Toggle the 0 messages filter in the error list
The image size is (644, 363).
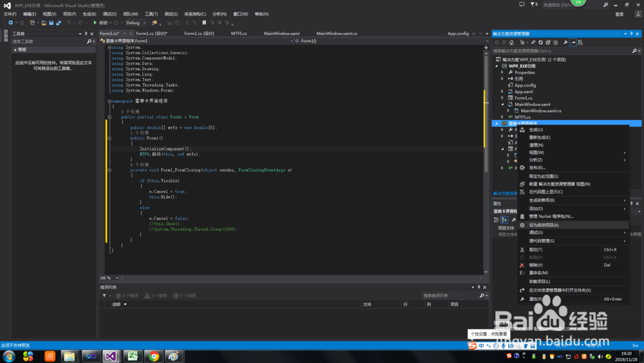(184, 295)
